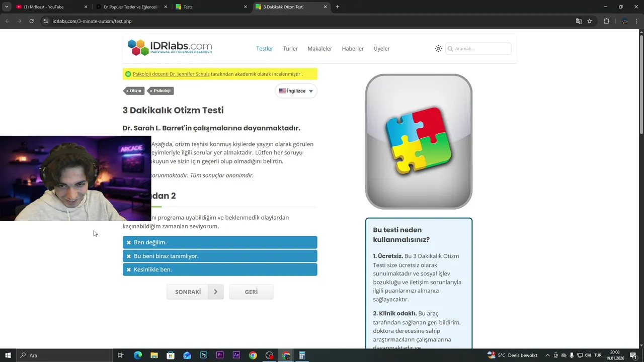Screen dimensions: 644x362
Task: Click the Psikoloji tag
Action: coord(161,91)
